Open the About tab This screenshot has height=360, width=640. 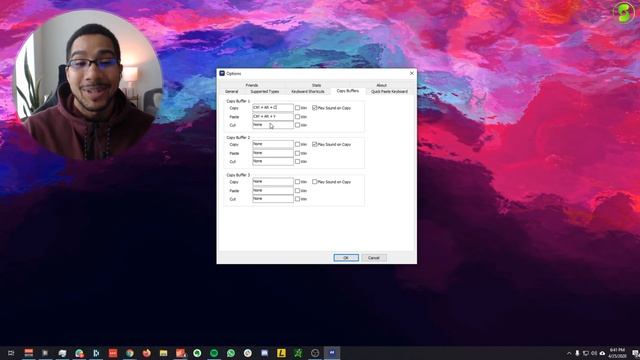coord(381,85)
